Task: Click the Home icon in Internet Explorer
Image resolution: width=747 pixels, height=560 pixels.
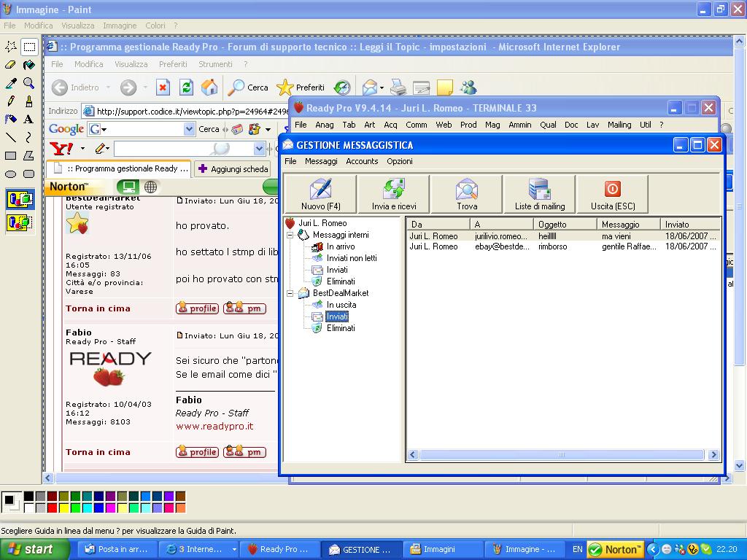Action: point(209,87)
